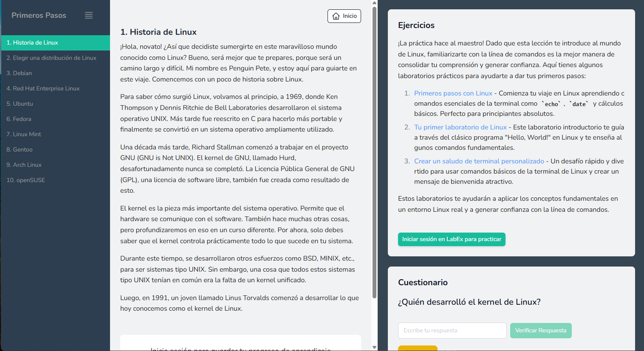
Task: Select the active Historia de Linux item
Action: (56, 43)
